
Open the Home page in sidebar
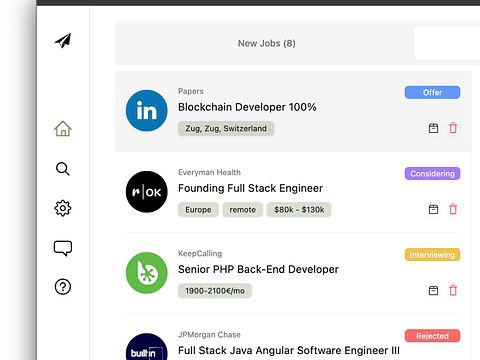click(63, 129)
